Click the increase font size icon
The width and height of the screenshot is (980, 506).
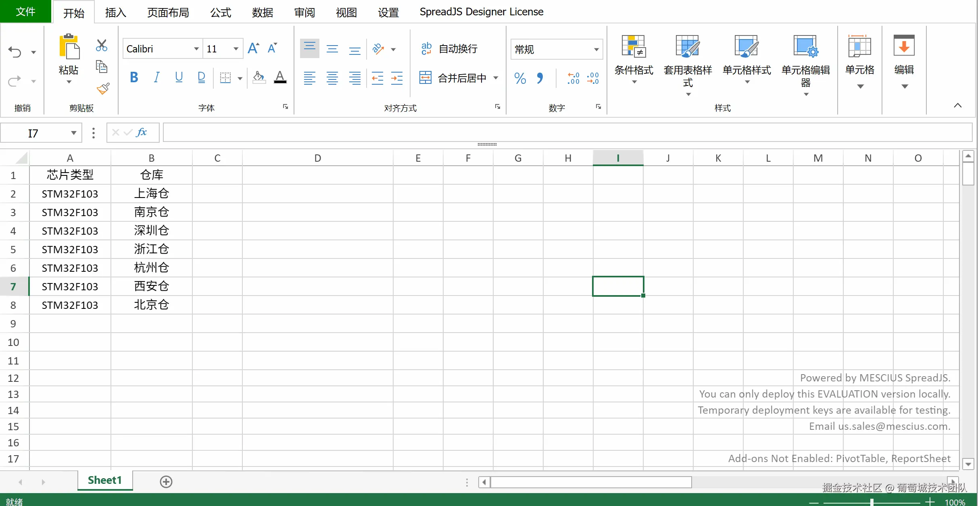(253, 48)
